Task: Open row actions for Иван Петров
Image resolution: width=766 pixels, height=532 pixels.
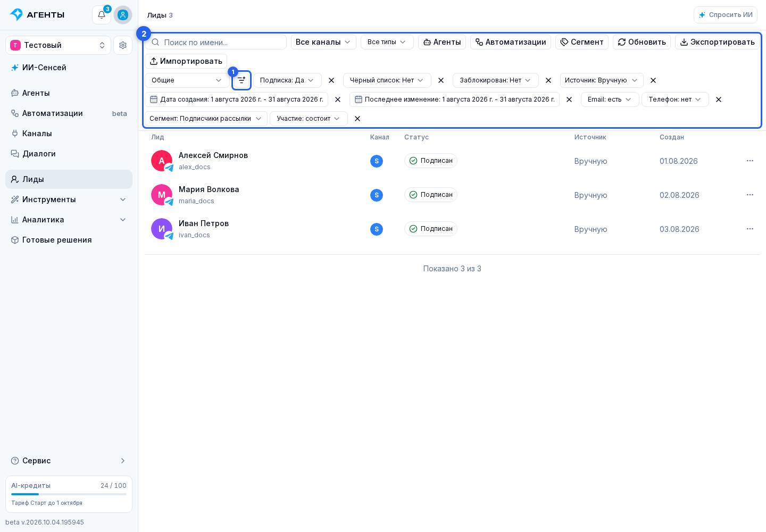Action: 750,229
